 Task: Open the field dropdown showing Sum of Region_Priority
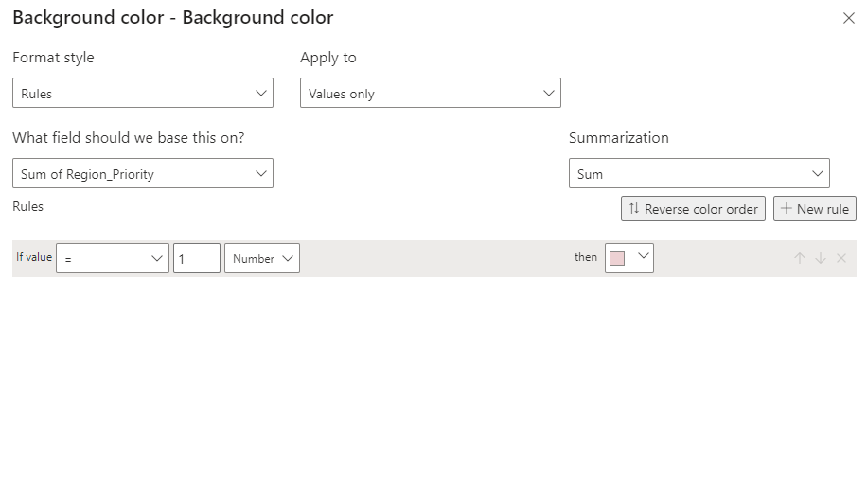pyautogui.click(x=143, y=173)
